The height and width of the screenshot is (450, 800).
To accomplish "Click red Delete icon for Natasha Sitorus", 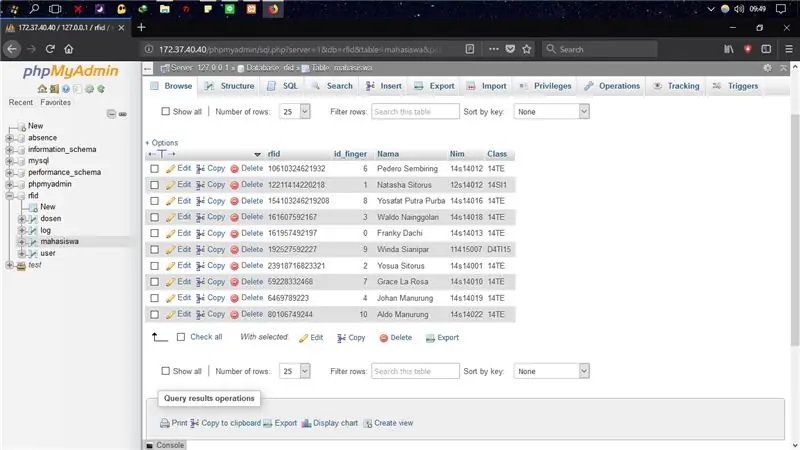I will (x=234, y=185).
